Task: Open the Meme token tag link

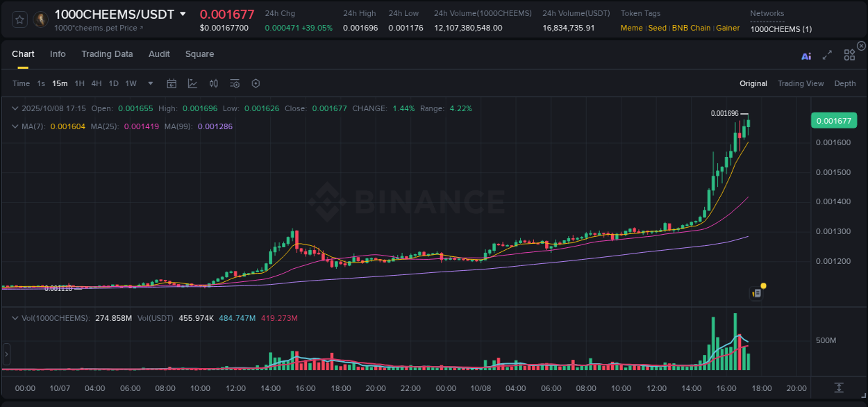Action: [x=631, y=28]
